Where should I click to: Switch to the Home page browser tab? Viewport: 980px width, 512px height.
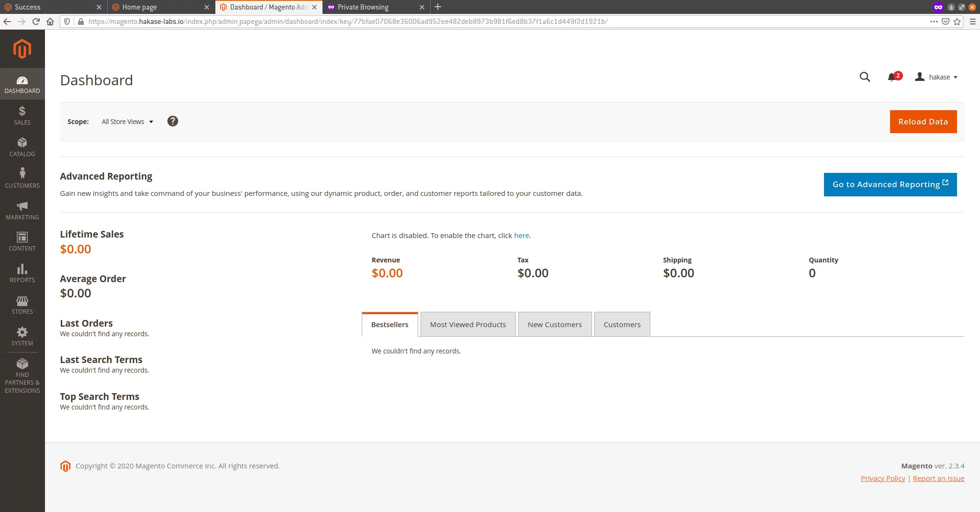[x=156, y=7]
